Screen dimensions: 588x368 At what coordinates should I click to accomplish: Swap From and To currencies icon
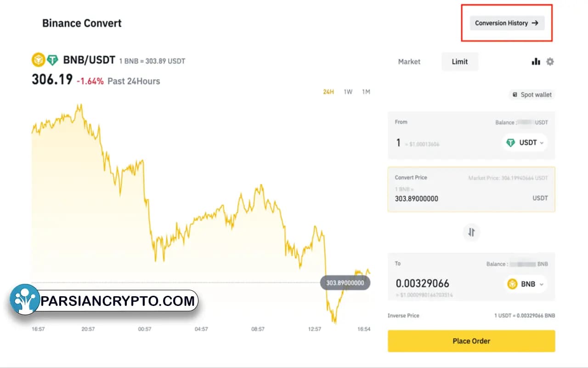click(471, 232)
